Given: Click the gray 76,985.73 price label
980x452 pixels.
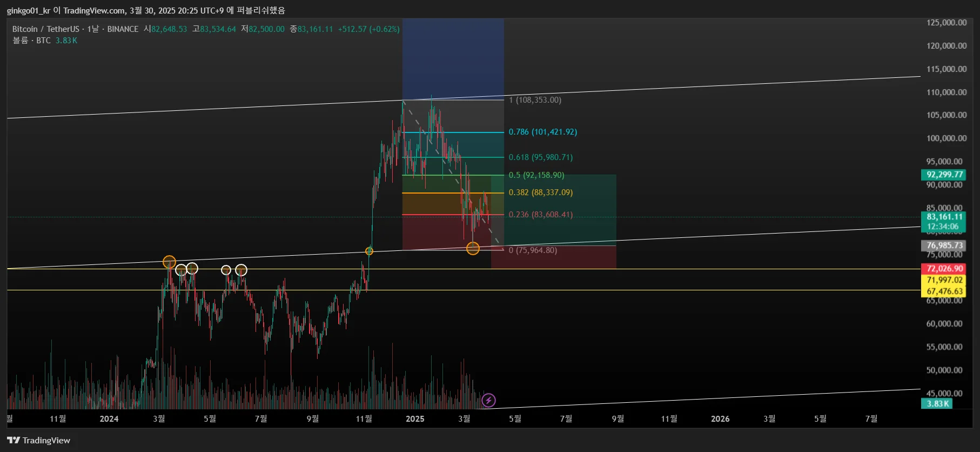Looking at the screenshot, I should (943, 245).
